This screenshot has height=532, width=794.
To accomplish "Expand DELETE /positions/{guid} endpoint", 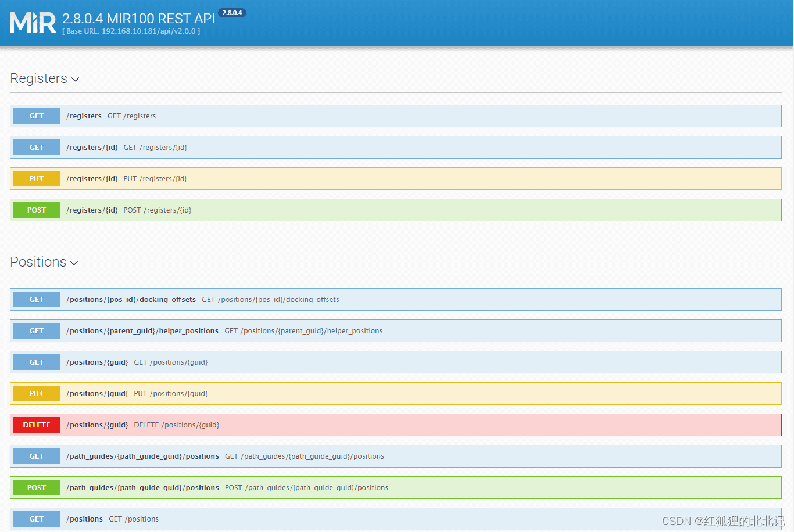I will 396,425.
